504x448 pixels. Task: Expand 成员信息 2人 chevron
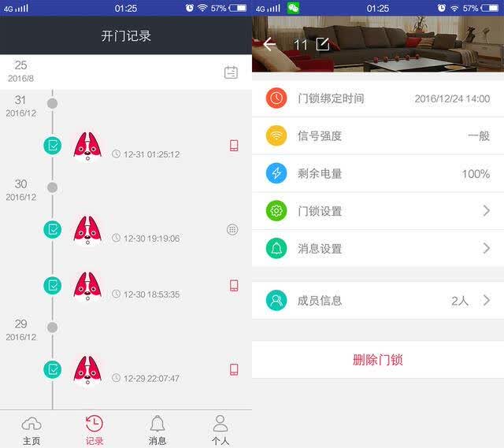[487, 300]
